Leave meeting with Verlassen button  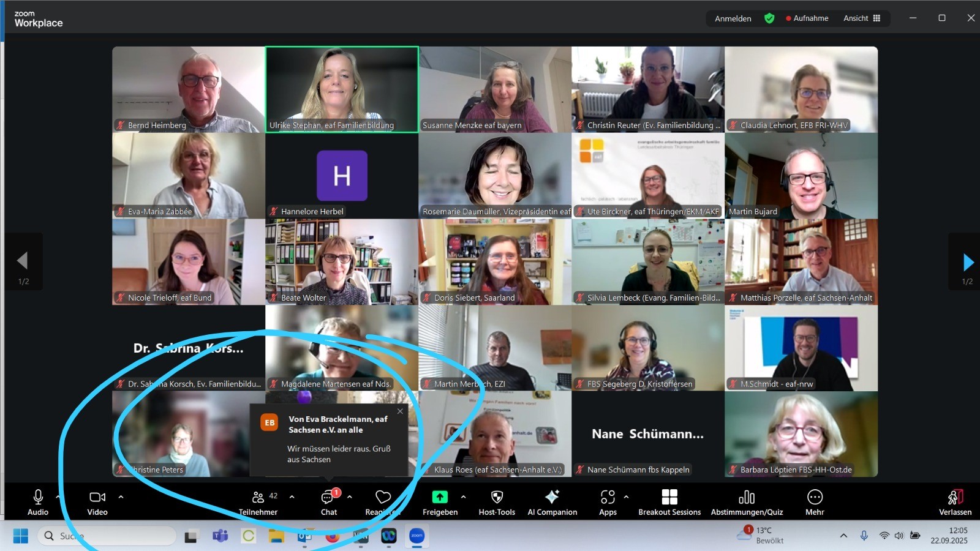click(x=955, y=502)
